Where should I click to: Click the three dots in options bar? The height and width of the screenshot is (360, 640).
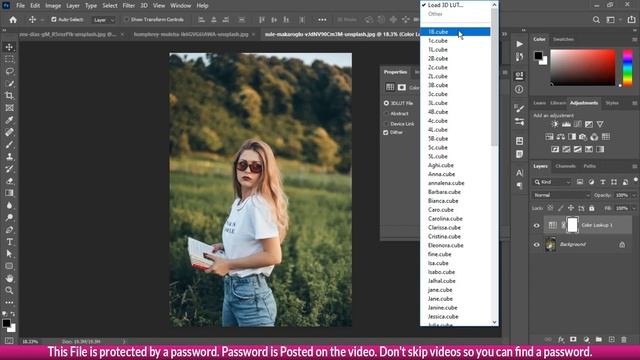322,20
